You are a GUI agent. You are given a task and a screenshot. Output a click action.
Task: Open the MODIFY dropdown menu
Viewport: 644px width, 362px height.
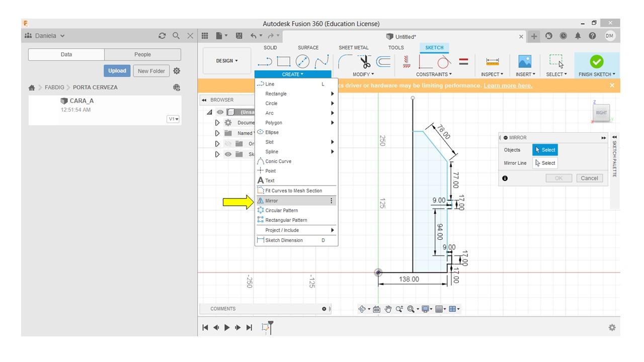tap(363, 74)
